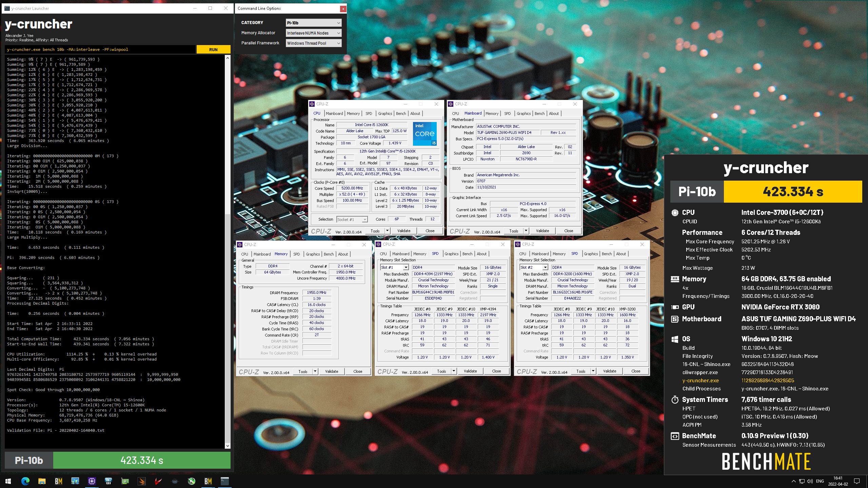Click the y-cruncher output scrollbar up arrow
This screenshot has width=868, height=488.
pyautogui.click(x=228, y=58)
